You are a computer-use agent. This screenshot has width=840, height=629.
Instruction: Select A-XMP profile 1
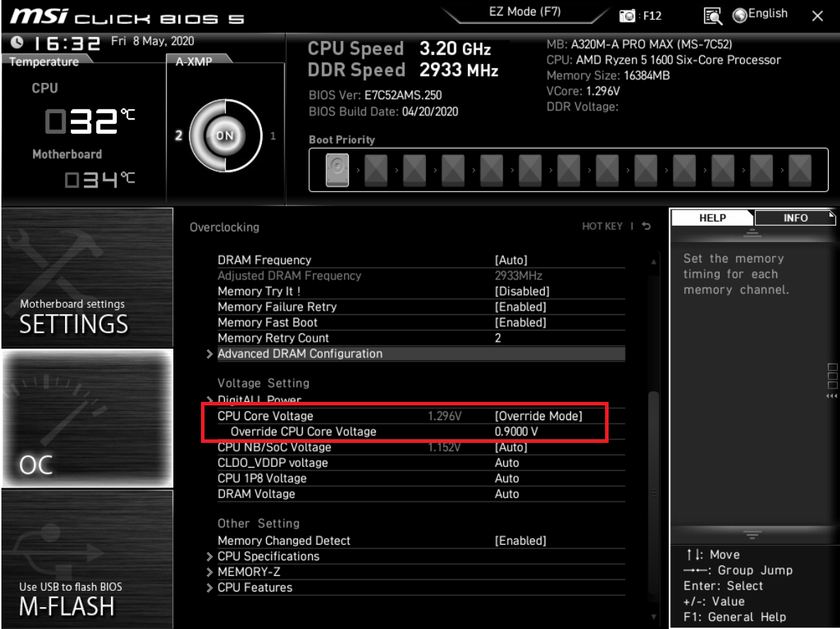click(273, 136)
